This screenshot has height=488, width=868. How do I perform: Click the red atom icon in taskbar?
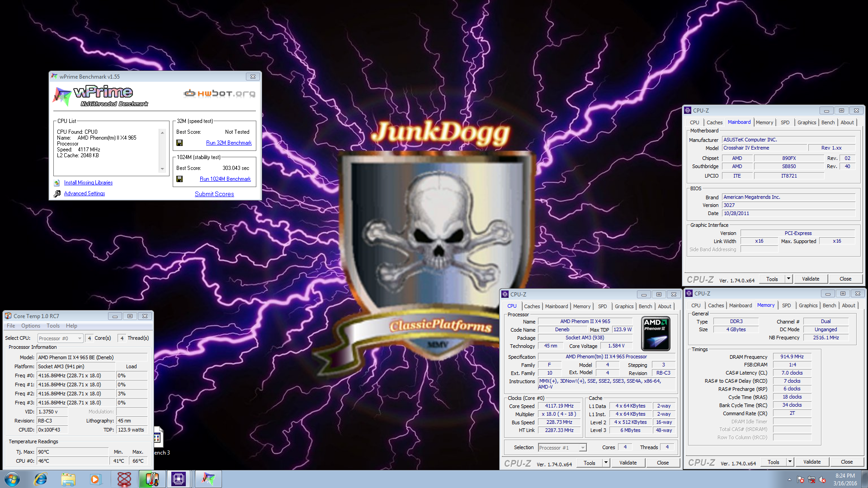coord(124,479)
